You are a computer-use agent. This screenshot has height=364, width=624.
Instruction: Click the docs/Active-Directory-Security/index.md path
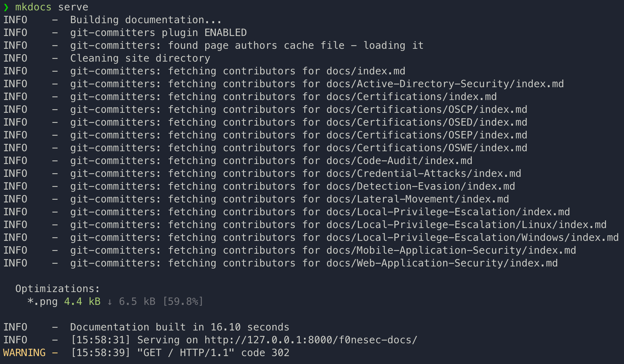tap(445, 84)
